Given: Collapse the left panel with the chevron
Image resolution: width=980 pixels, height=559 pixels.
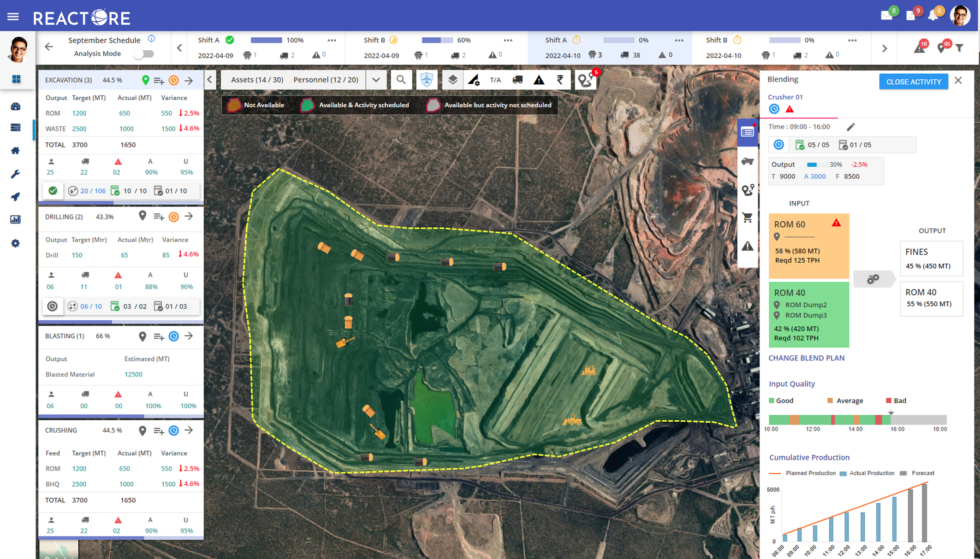Looking at the screenshot, I should 210,80.
